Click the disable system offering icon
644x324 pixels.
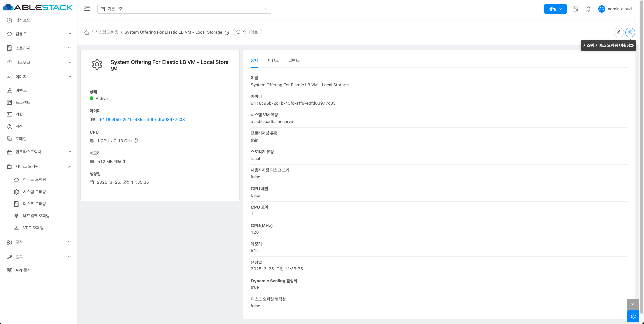pos(630,32)
